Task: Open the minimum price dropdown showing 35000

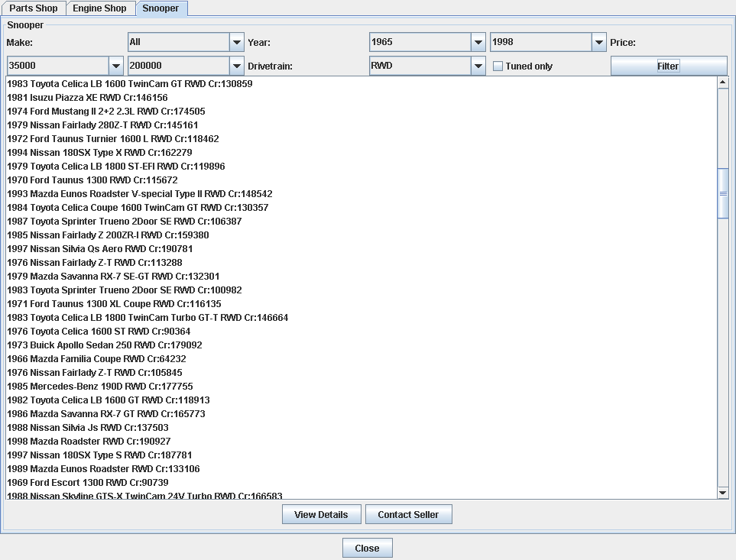Action: tap(65, 66)
